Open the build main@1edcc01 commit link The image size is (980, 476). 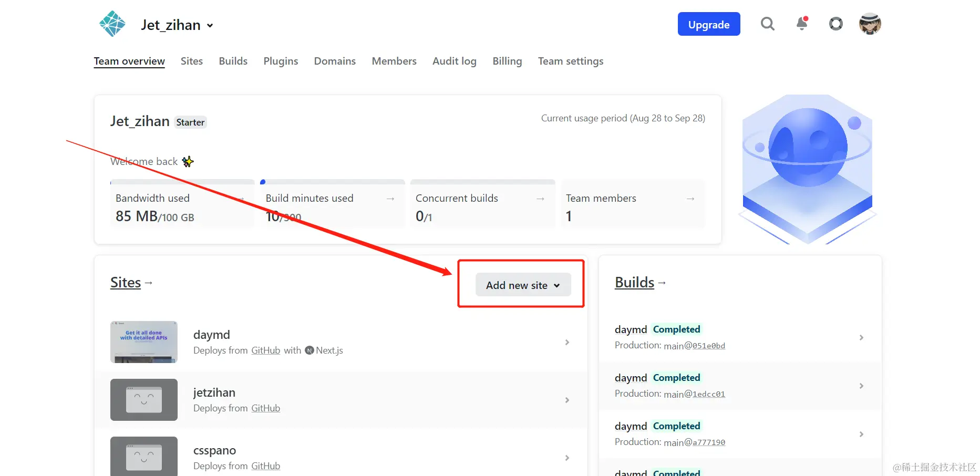pos(709,394)
